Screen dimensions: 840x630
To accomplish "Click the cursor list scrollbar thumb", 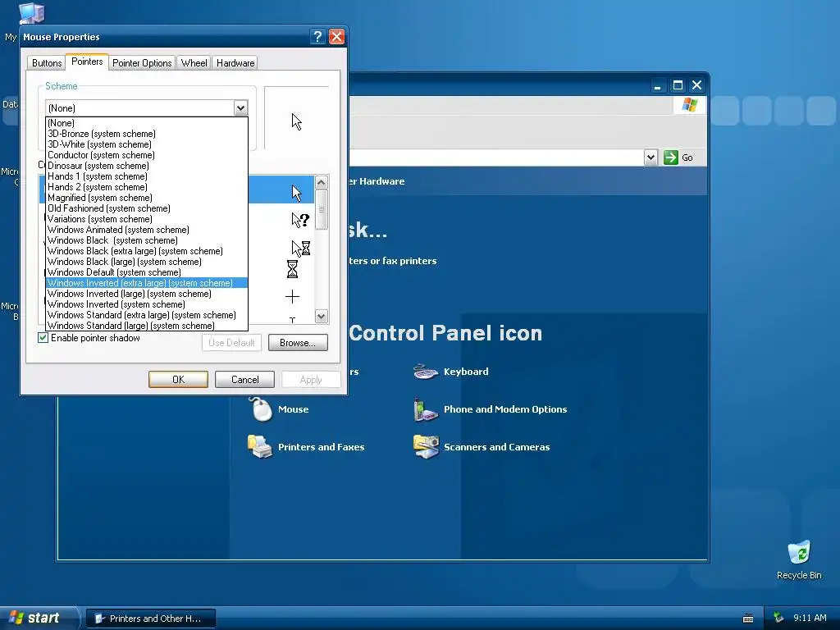I will 321,209.
